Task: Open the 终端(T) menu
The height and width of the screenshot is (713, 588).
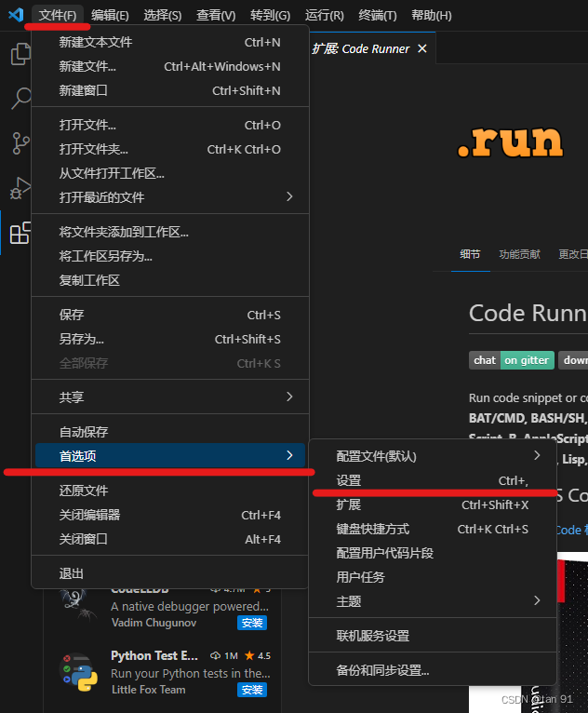Action: click(x=377, y=16)
